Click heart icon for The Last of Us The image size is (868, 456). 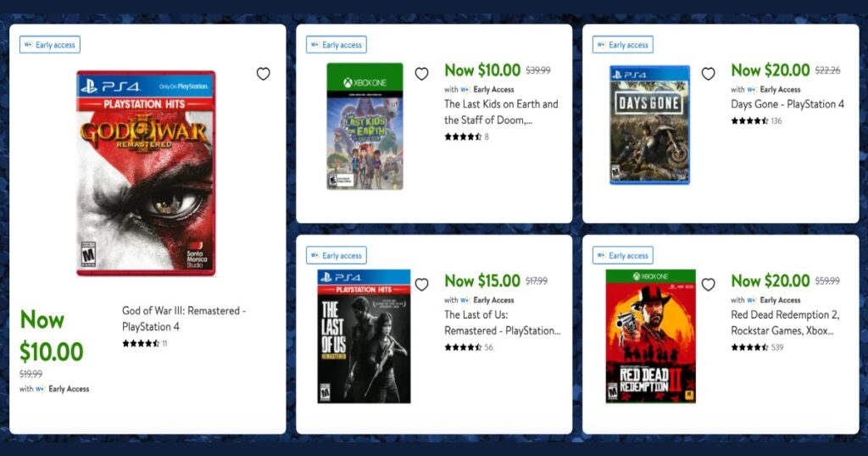point(421,285)
